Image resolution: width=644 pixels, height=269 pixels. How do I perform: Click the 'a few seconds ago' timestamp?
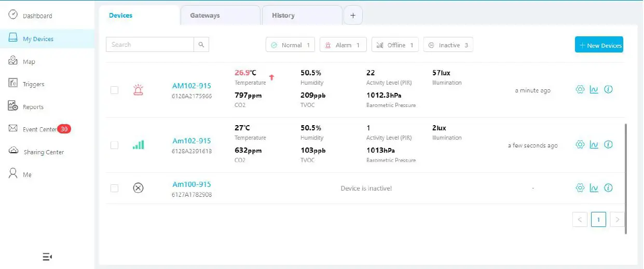tap(533, 145)
